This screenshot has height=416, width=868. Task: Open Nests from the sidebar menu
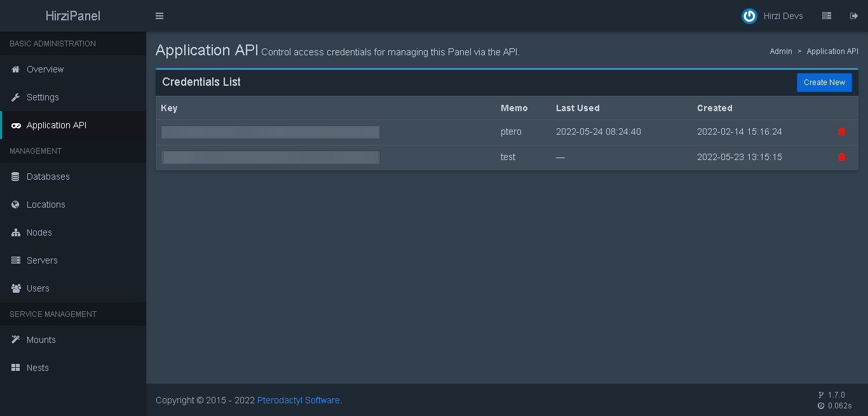[x=37, y=368]
